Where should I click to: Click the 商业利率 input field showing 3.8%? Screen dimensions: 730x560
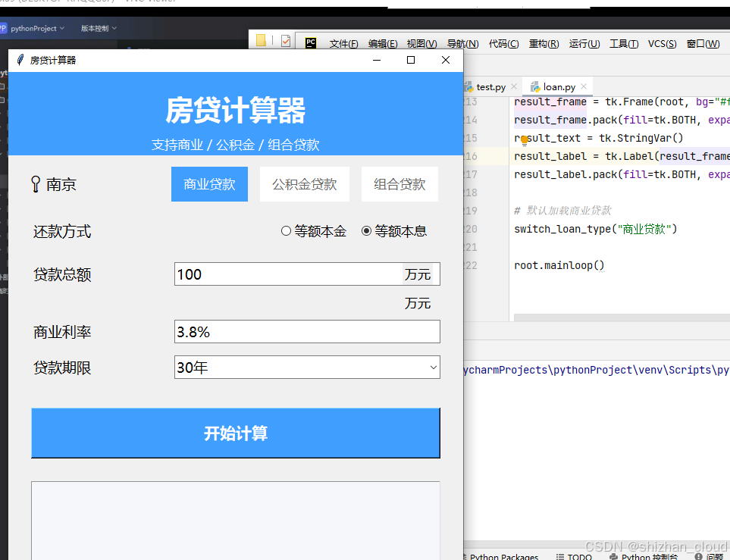click(307, 331)
